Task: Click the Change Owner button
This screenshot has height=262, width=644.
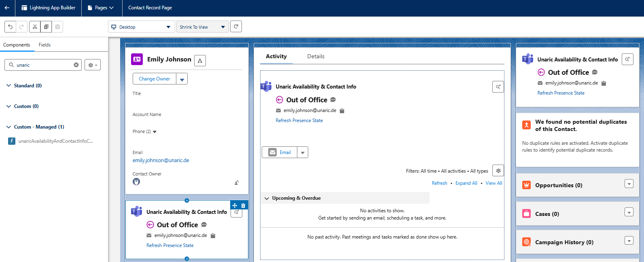Action: [x=155, y=79]
